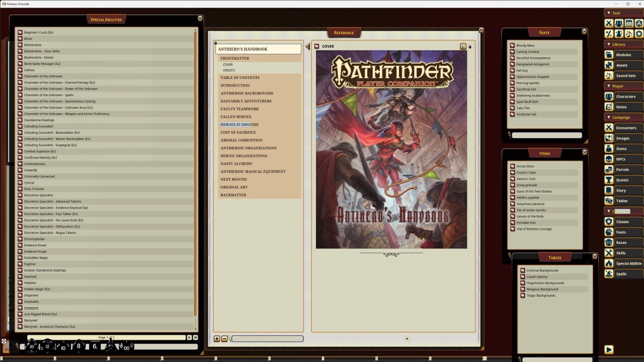Select the Heroes in Disguise chapter entry
Viewport: 644px width, 362px height.
[239, 124]
